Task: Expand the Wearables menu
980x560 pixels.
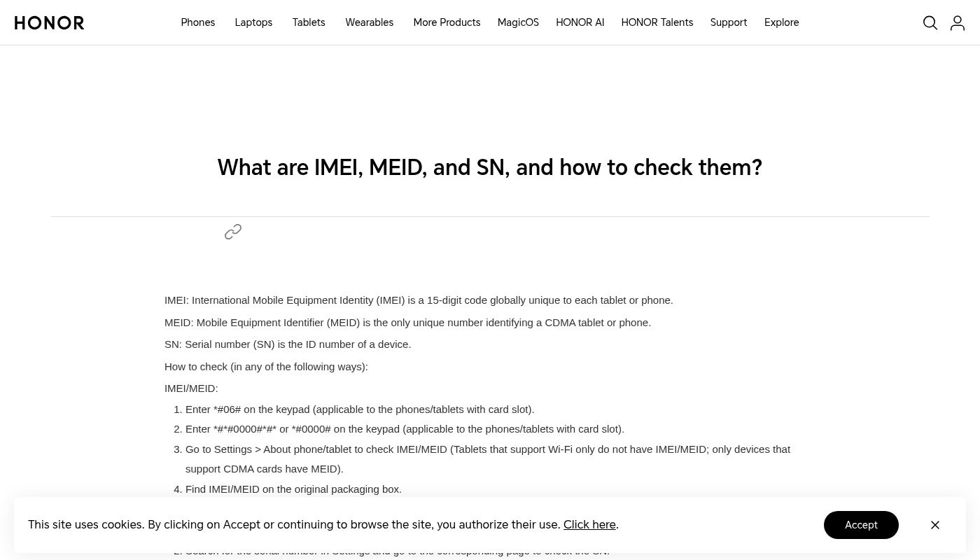Action: [369, 22]
